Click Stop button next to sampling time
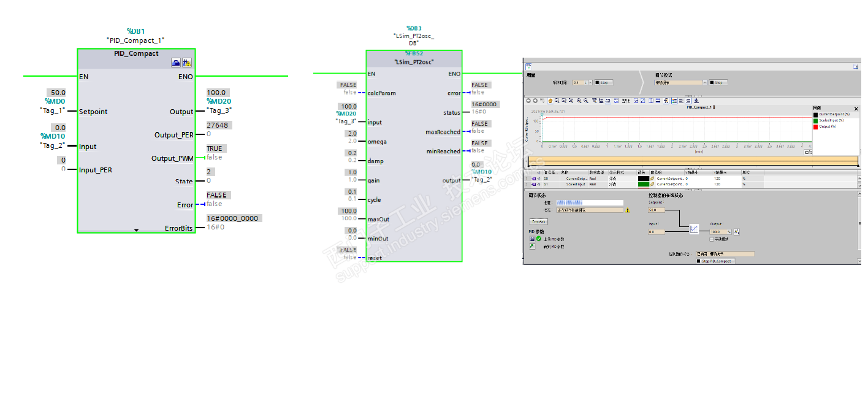 point(604,82)
